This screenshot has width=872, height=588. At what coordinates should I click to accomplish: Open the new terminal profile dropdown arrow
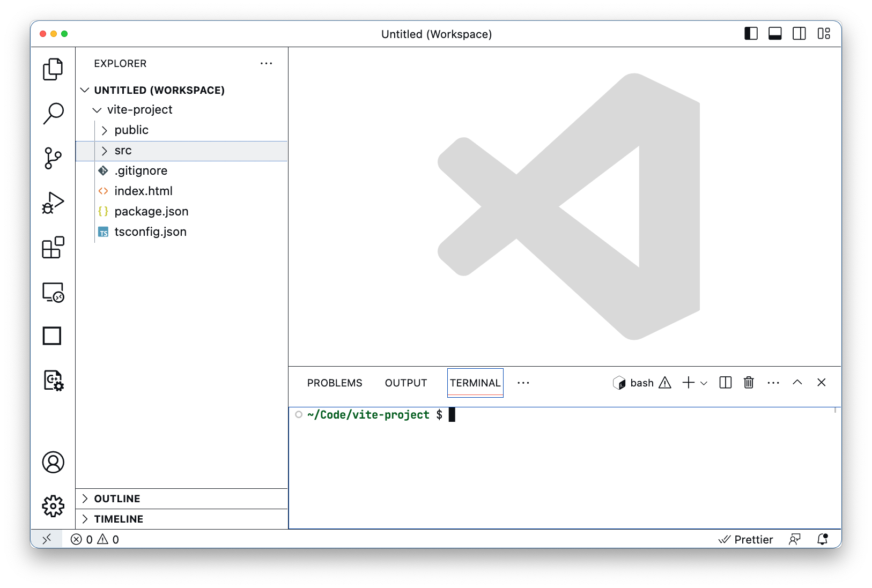pyautogui.click(x=704, y=383)
